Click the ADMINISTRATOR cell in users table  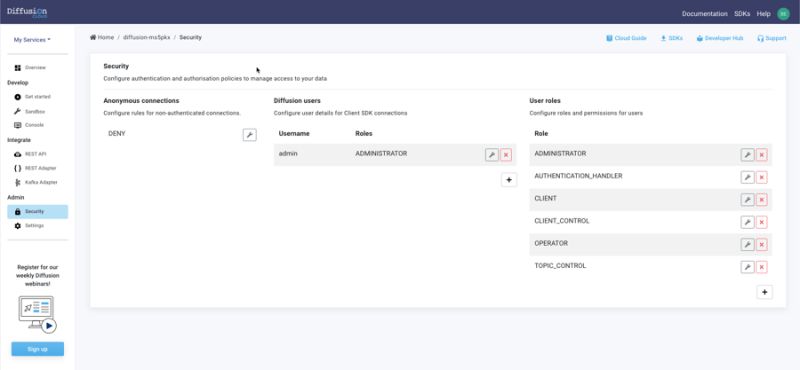(381, 154)
